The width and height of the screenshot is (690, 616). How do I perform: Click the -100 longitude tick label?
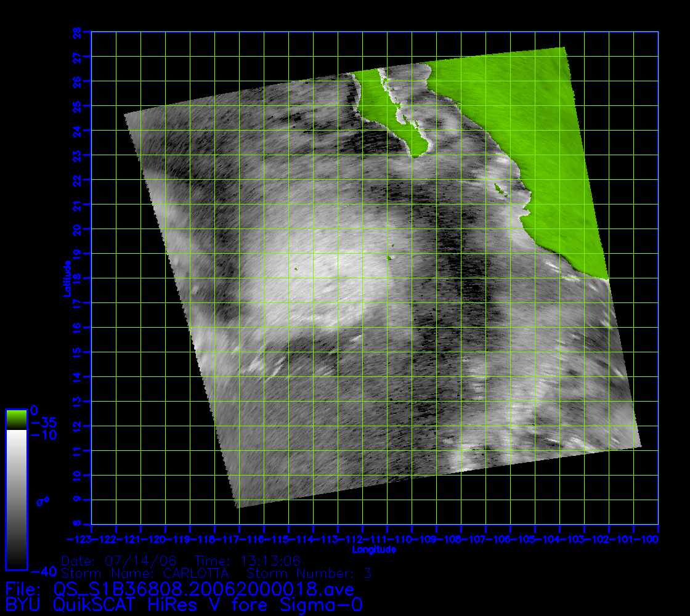pos(657,540)
